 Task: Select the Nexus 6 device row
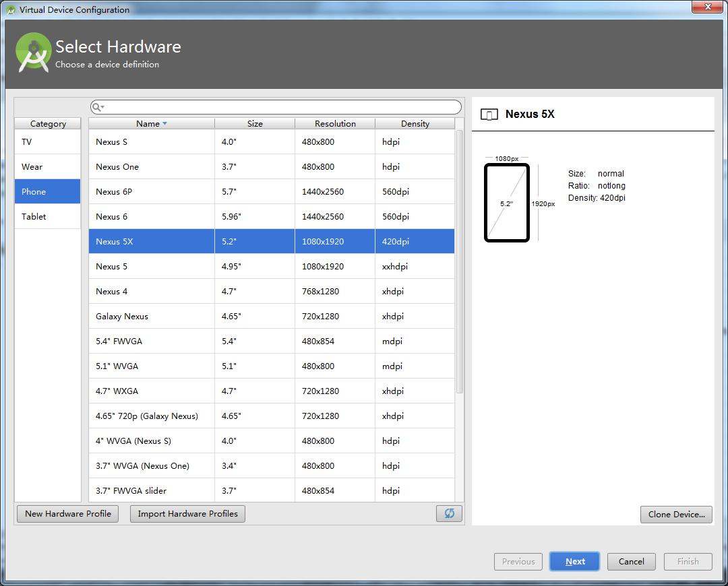(x=272, y=217)
